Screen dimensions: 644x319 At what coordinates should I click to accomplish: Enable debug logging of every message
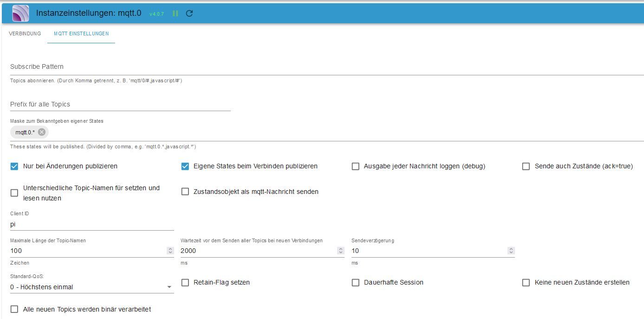click(356, 166)
